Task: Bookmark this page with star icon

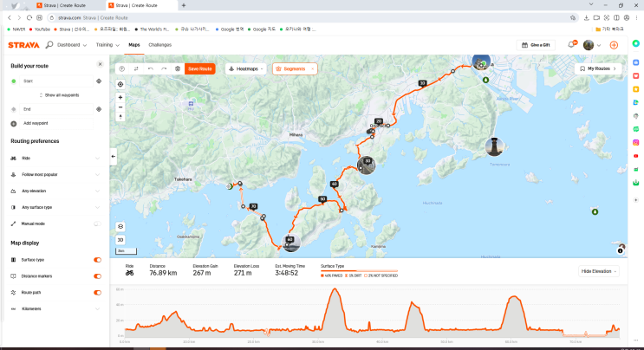Action: [x=573, y=17]
